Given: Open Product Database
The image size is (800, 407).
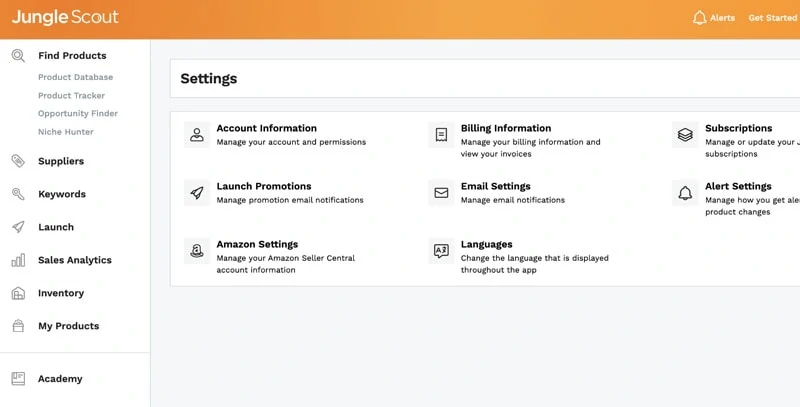Looking at the screenshot, I should click(x=76, y=77).
